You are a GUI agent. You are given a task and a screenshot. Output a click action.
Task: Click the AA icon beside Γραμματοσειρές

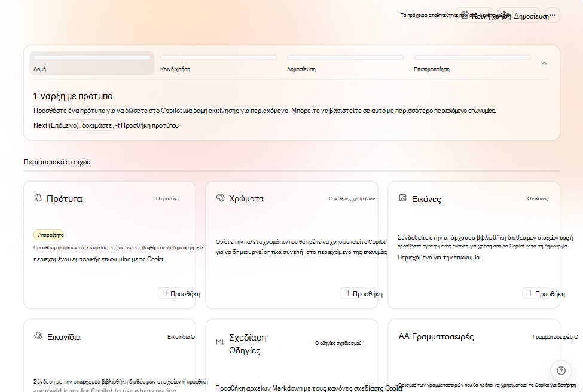click(x=404, y=336)
